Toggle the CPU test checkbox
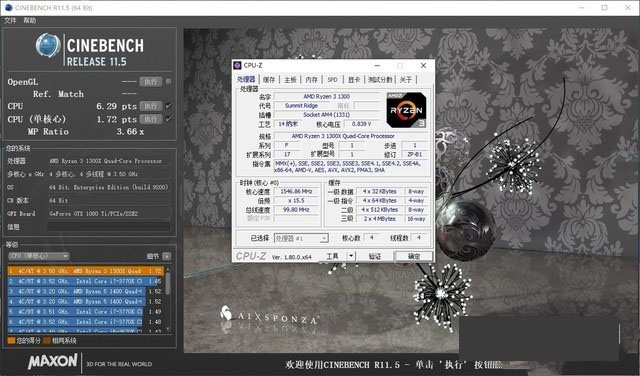This screenshot has height=376, width=640. 169,106
